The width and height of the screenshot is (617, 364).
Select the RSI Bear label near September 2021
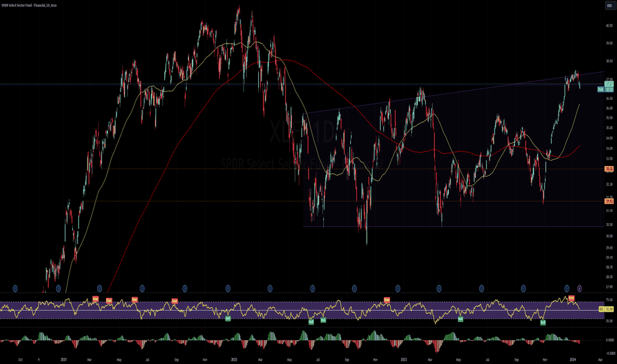pyautogui.click(x=175, y=301)
